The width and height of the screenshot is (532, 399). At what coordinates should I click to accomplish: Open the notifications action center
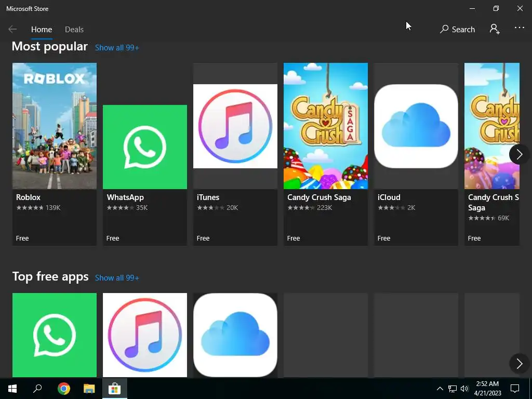[515, 389]
